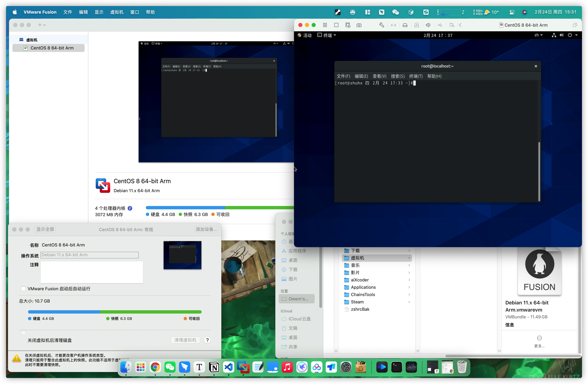Enable VMware Fusion 启动后自动运行 checkbox

(x=23, y=288)
